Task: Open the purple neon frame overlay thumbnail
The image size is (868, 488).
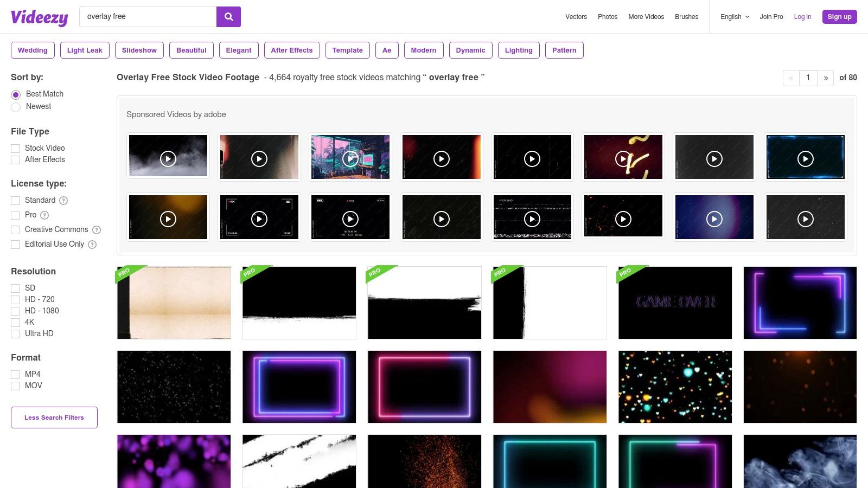Action: [x=299, y=386]
